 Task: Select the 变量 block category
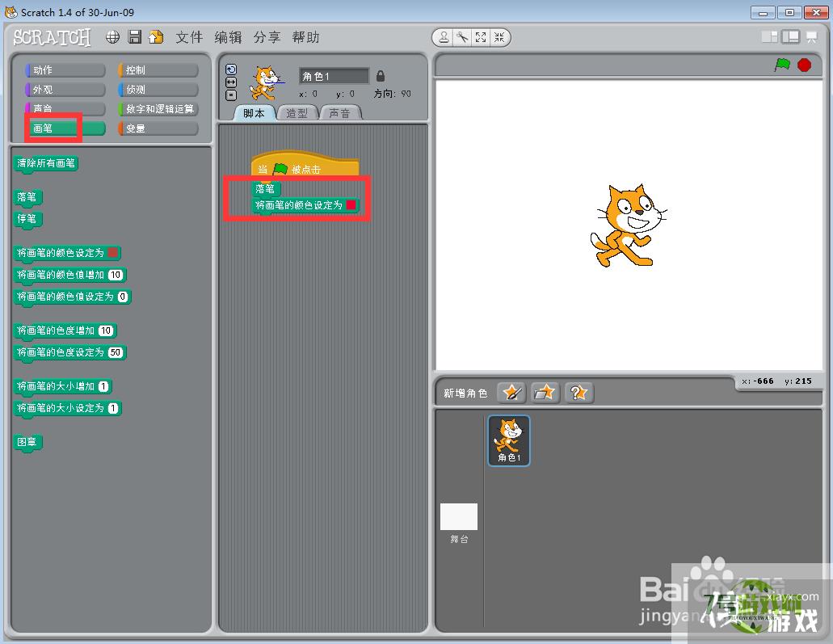tap(158, 128)
